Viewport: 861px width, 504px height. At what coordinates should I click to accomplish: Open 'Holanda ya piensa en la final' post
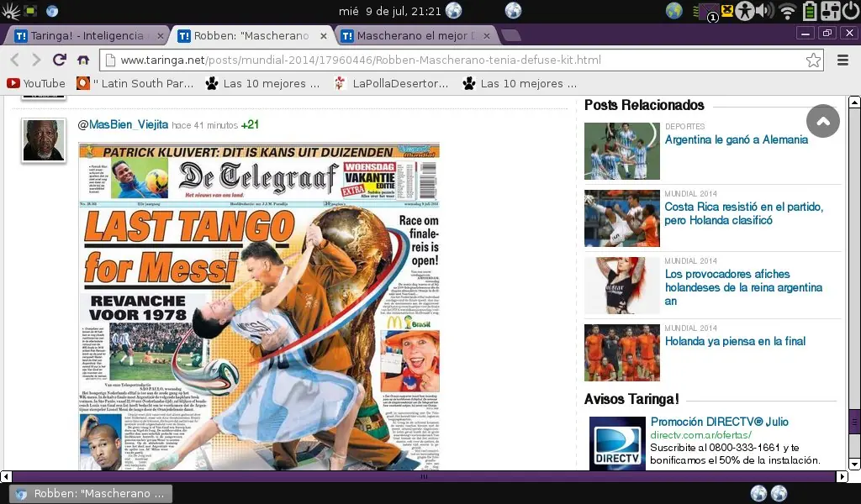[735, 341]
